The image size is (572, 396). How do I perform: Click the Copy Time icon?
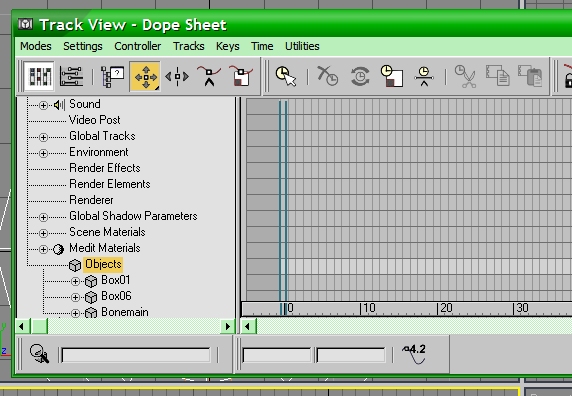pos(498,76)
